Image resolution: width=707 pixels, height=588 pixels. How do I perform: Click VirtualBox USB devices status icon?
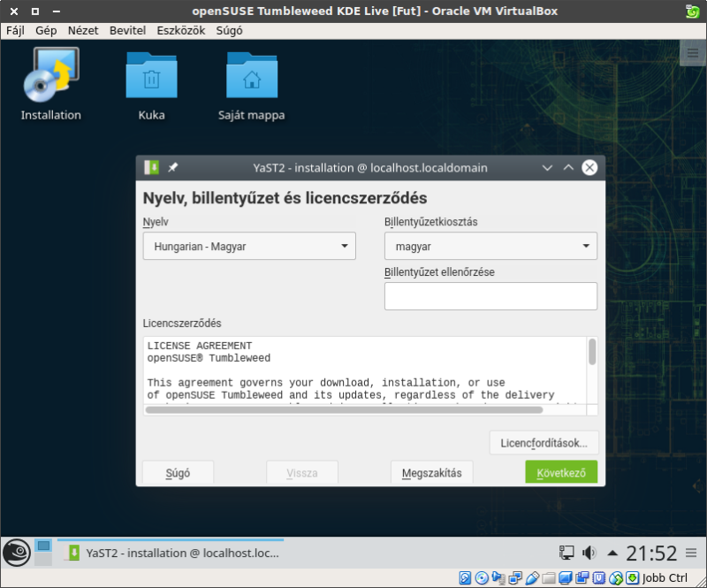click(532, 578)
